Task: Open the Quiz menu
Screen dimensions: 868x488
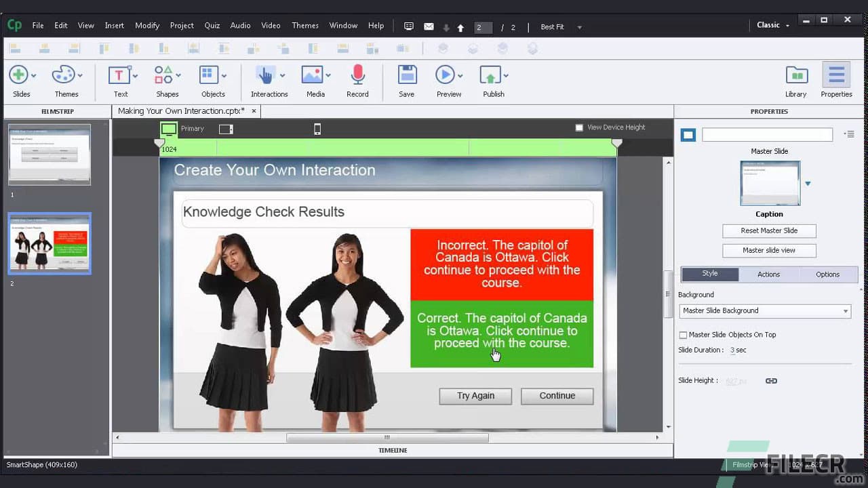Action: pos(212,25)
